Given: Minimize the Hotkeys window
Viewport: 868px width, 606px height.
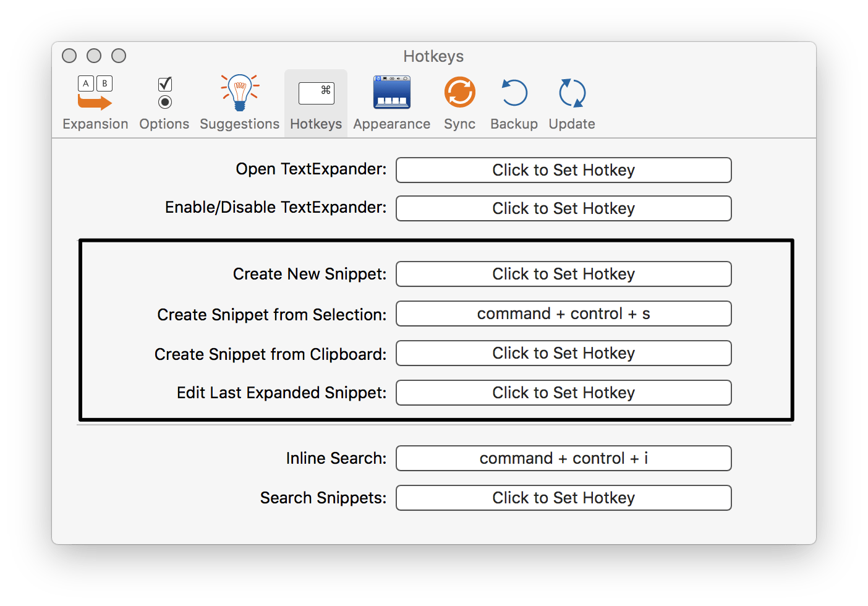Looking at the screenshot, I should [x=94, y=56].
